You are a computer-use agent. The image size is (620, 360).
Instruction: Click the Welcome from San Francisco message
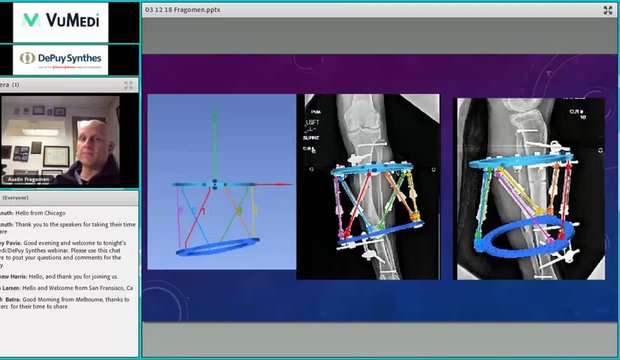click(x=66, y=288)
